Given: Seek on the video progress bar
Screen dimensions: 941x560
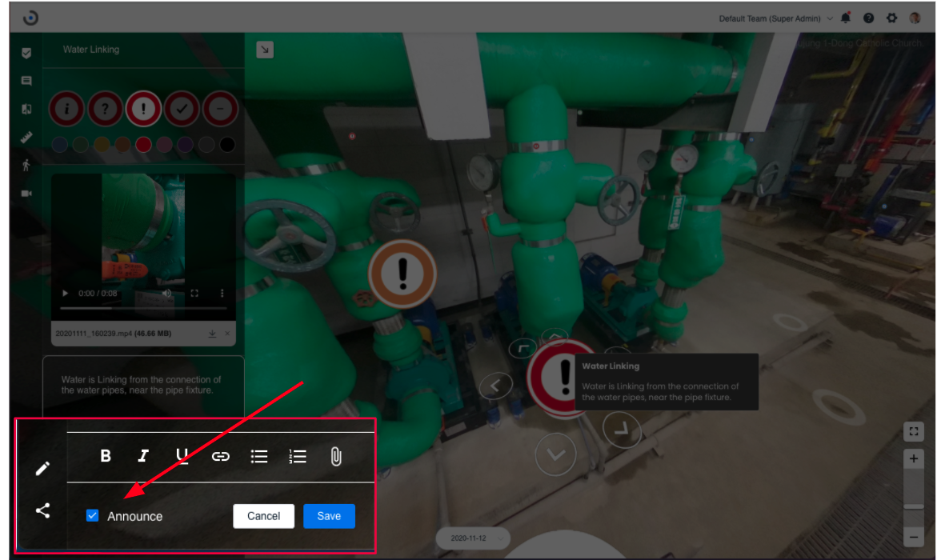Looking at the screenshot, I should [143, 308].
